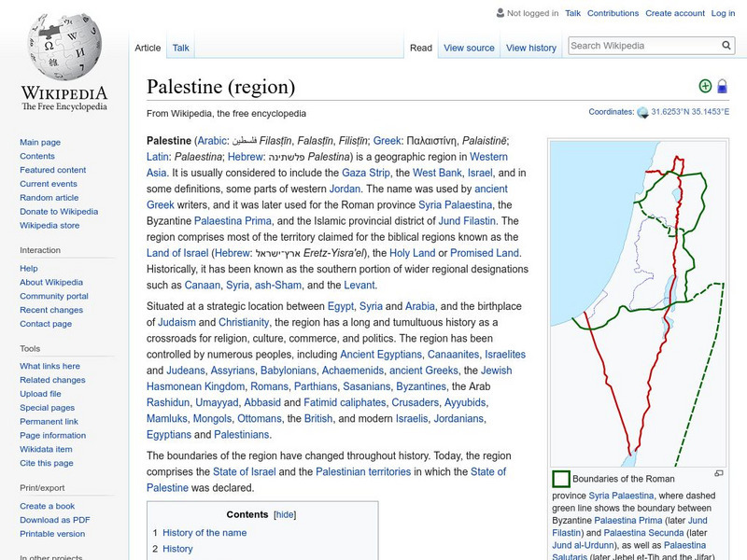
Task: Open the View source tab
Action: tap(469, 48)
